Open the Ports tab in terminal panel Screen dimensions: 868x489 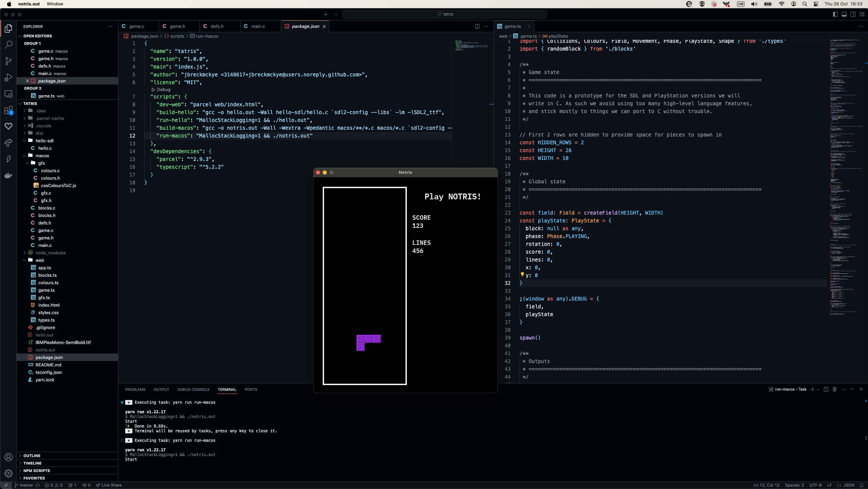251,390
